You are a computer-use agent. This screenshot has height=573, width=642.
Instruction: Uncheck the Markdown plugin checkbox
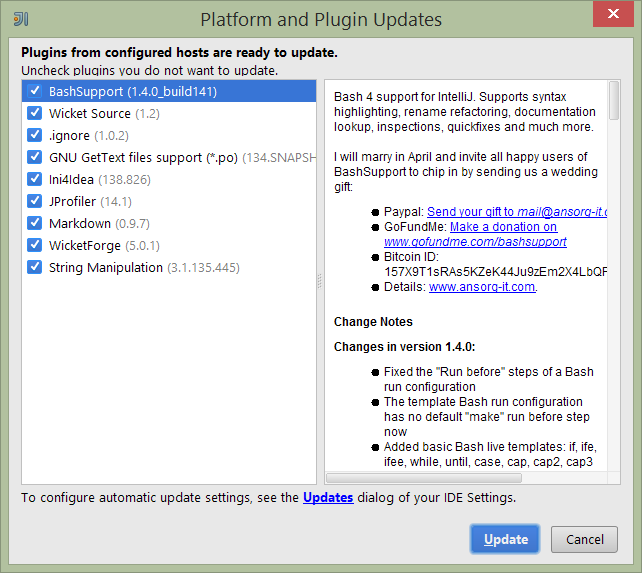pos(35,223)
